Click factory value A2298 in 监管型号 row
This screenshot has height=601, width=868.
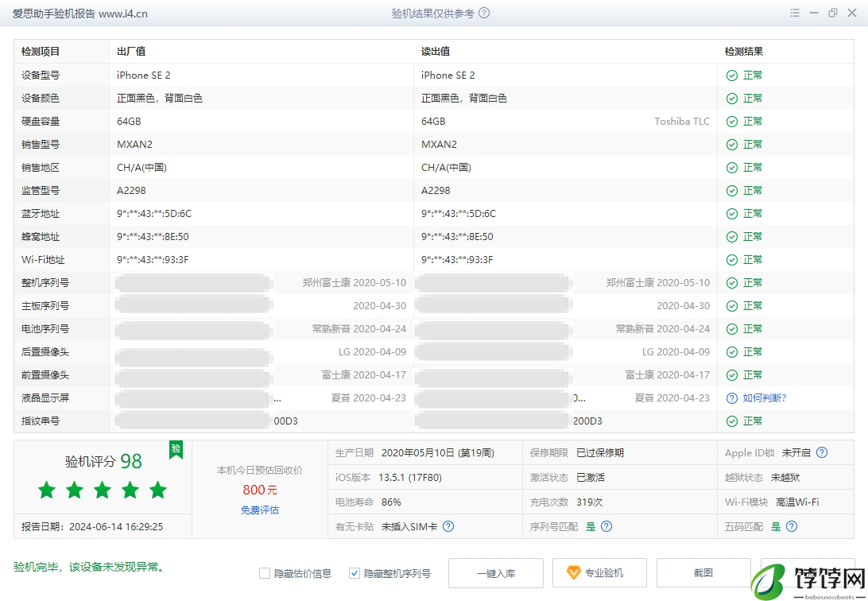[131, 190]
